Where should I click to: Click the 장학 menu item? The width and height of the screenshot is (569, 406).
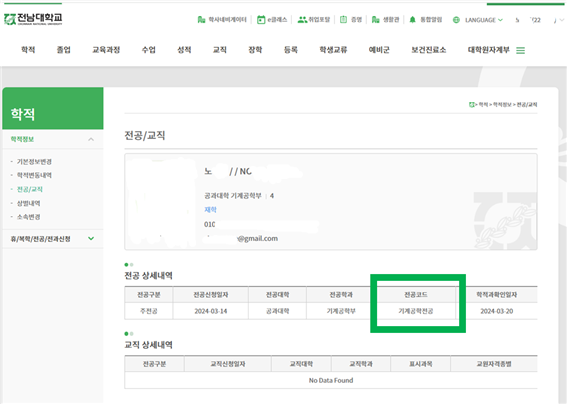[255, 50]
